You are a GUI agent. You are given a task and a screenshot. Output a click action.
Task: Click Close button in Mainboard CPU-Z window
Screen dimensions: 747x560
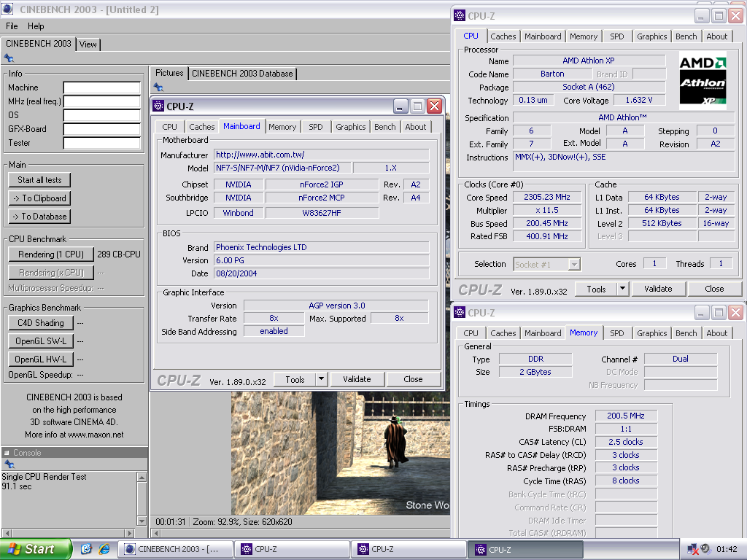413,379
